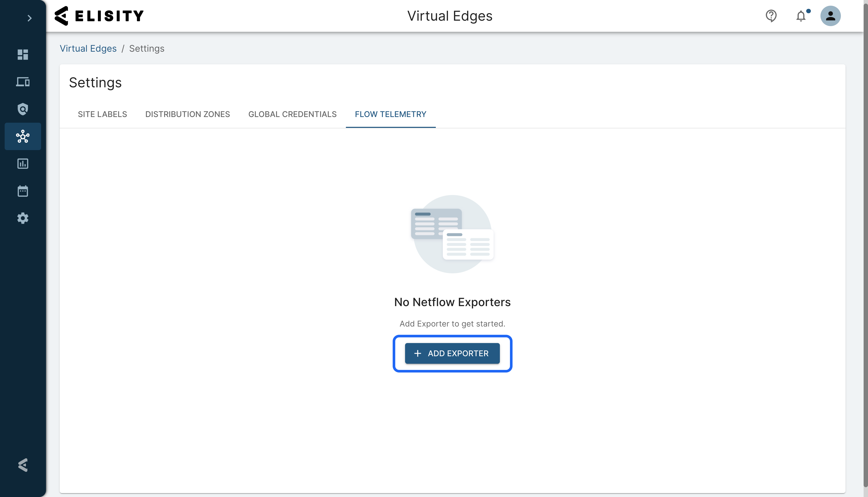This screenshot has width=868, height=497.
Task: Open the user profile avatar menu
Action: pos(831,16)
